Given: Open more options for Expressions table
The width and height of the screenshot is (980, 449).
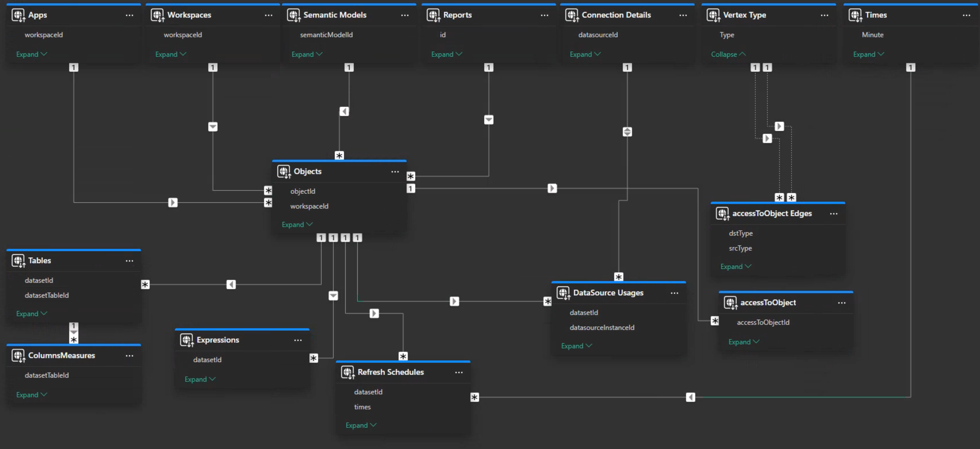Looking at the screenshot, I should point(298,340).
